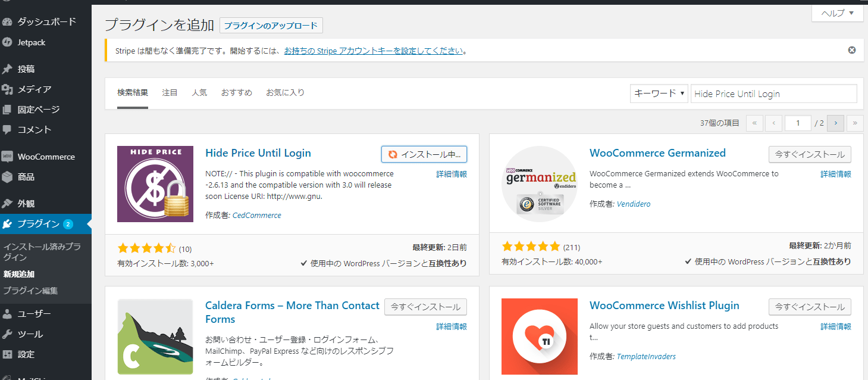This screenshot has height=380, width=868.
Task: Click the 有効インストール数: 40,000+ text
Action: point(552,261)
